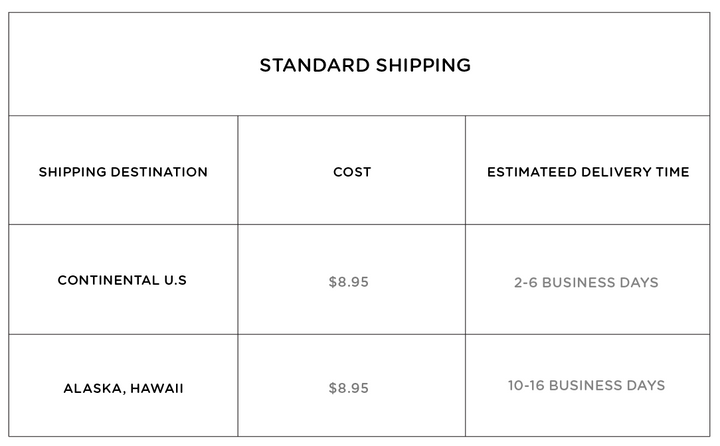Click the word "HAWAII" in the last row

[157, 389]
